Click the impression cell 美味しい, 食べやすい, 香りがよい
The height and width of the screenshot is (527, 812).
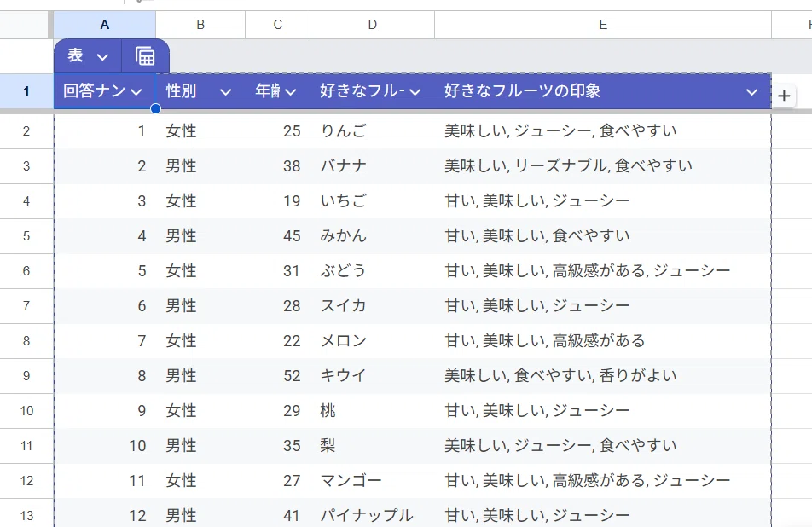coord(603,376)
